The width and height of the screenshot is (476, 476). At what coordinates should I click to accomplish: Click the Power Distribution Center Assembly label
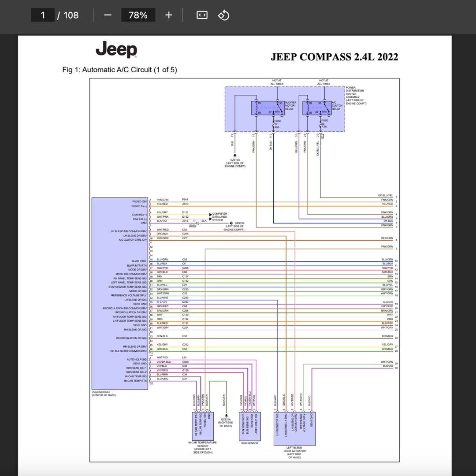356,95
